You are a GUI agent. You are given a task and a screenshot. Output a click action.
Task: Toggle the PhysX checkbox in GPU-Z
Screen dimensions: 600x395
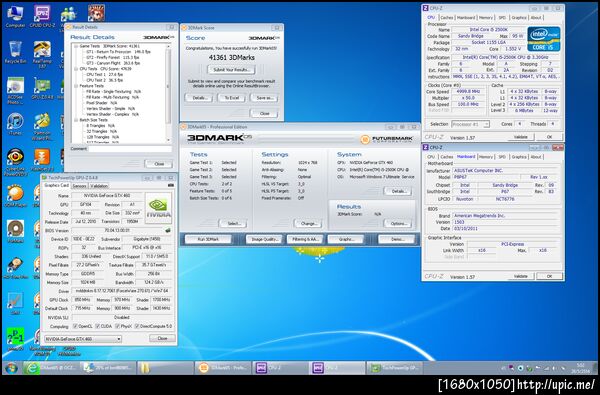tap(117, 326)
